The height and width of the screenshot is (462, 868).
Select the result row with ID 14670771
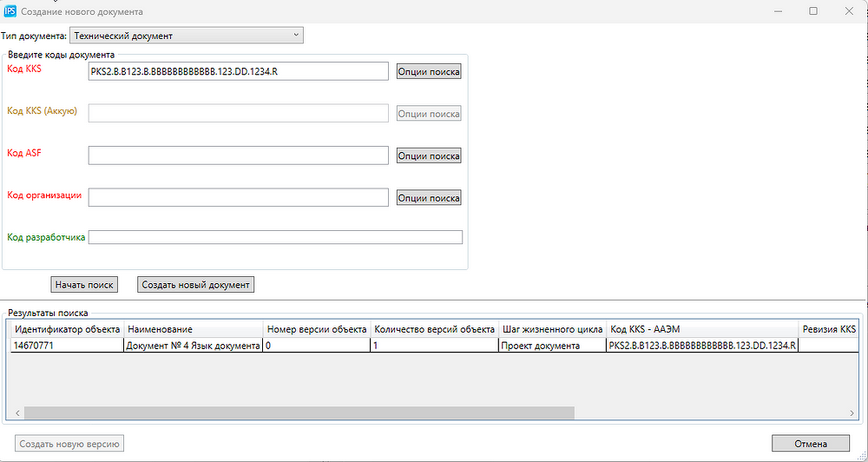67,346
